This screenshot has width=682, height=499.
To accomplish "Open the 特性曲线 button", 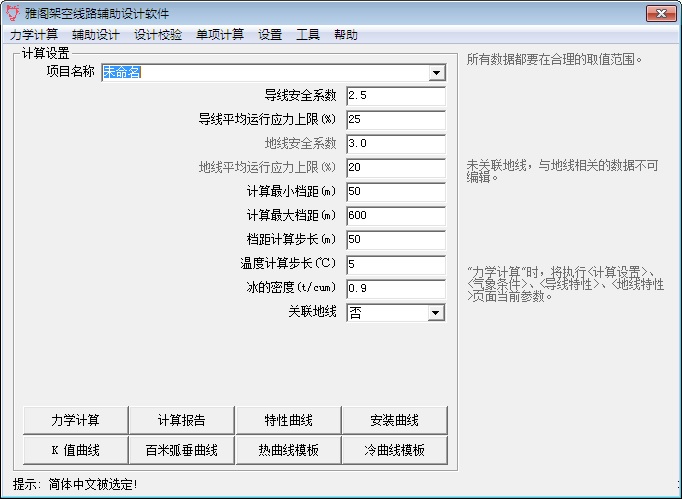I will pos(288,420).
